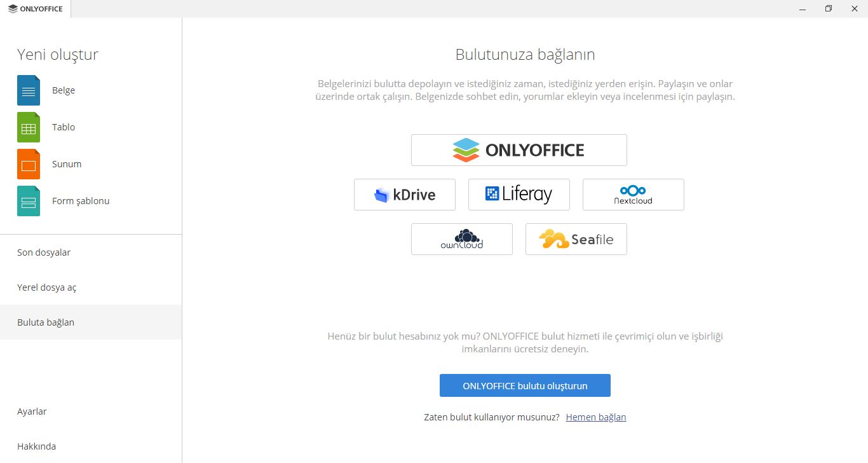This screenshot has height=463, width=868.
Task: Choose the kDrive cloud provider
Action: [x=405, y=195]
